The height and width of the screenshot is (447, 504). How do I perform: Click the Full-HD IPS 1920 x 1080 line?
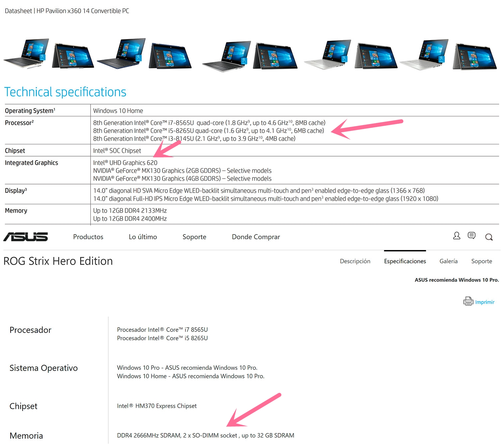[266, 199]
